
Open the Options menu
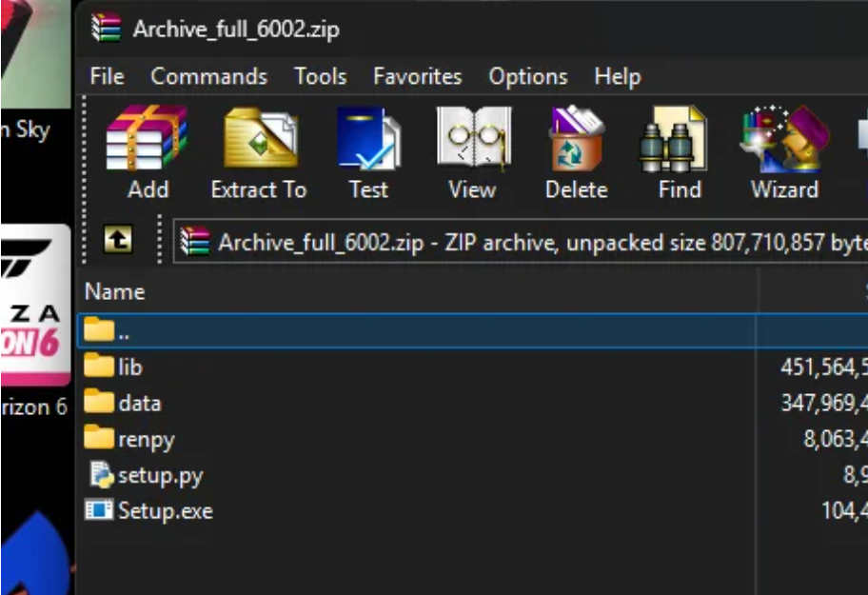pyautogui.click(x=528, y=76)
